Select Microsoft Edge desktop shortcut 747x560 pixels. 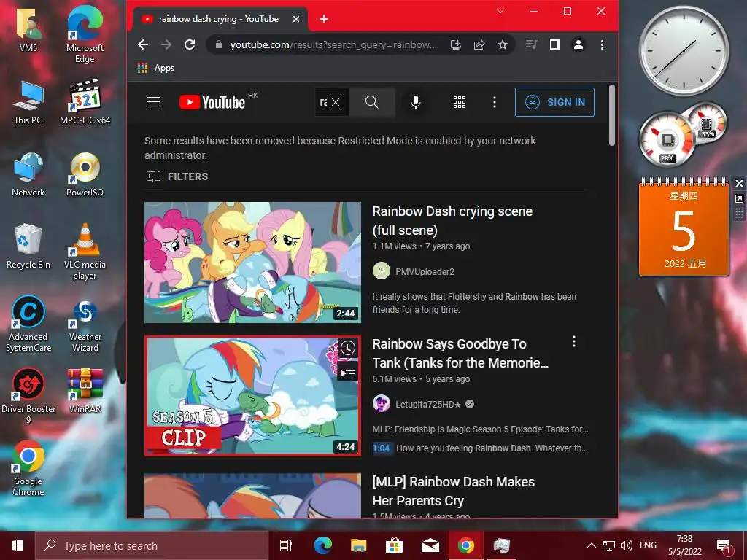click(x=85, y=35)
